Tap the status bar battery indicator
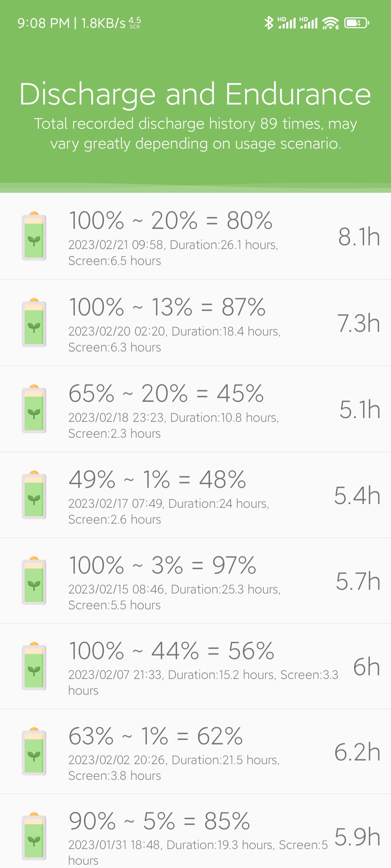The image size is (391, 868). tap(357, 23)
